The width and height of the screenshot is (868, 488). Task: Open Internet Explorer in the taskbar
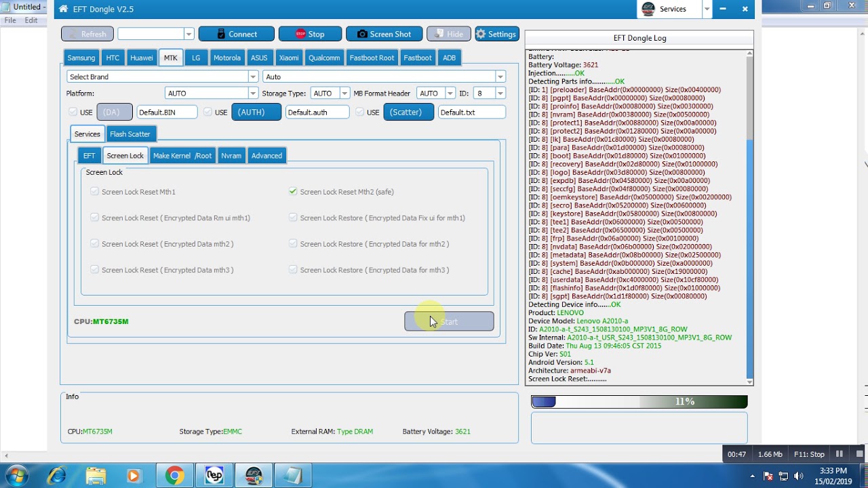coord(57,476)
